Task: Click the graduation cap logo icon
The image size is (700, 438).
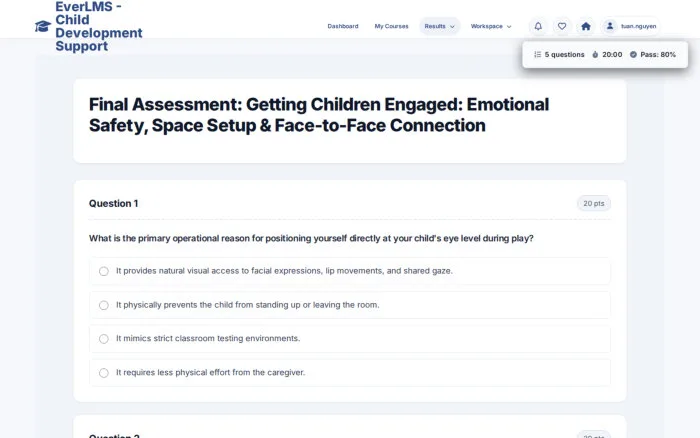Action: pyautogui.click(x=43, y=26)
